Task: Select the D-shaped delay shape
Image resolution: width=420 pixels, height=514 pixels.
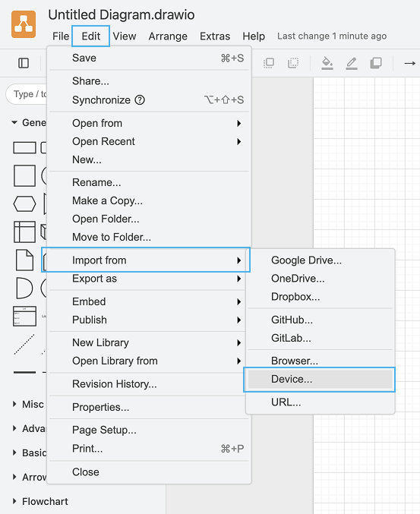Action: (x=24, y=289)
